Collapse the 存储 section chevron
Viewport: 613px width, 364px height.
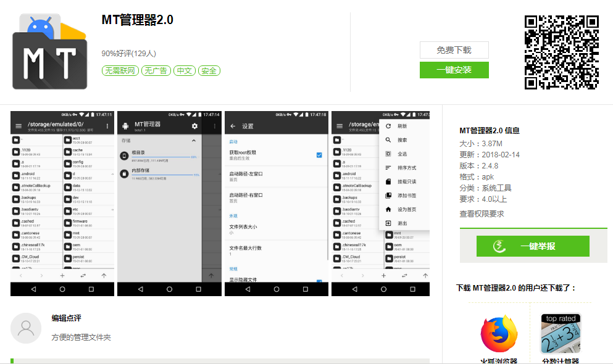[194, 141]
